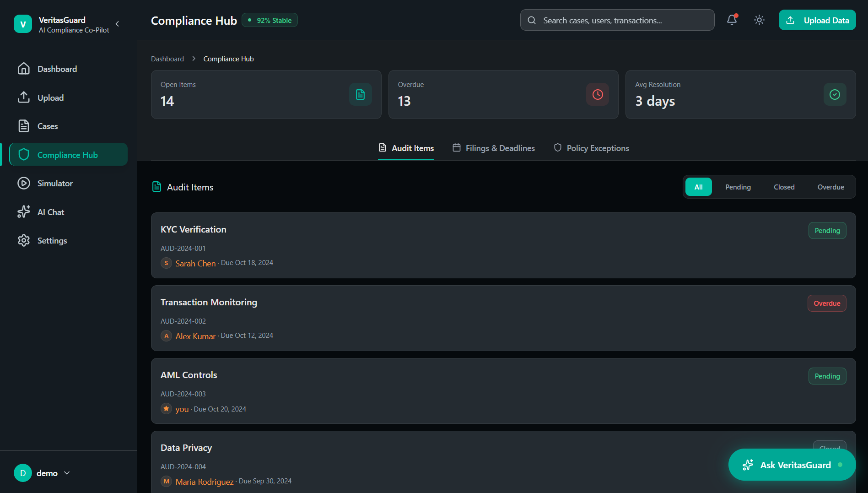Open the Cases page
The height and width of the screenshot is (493, 868).
68,126
